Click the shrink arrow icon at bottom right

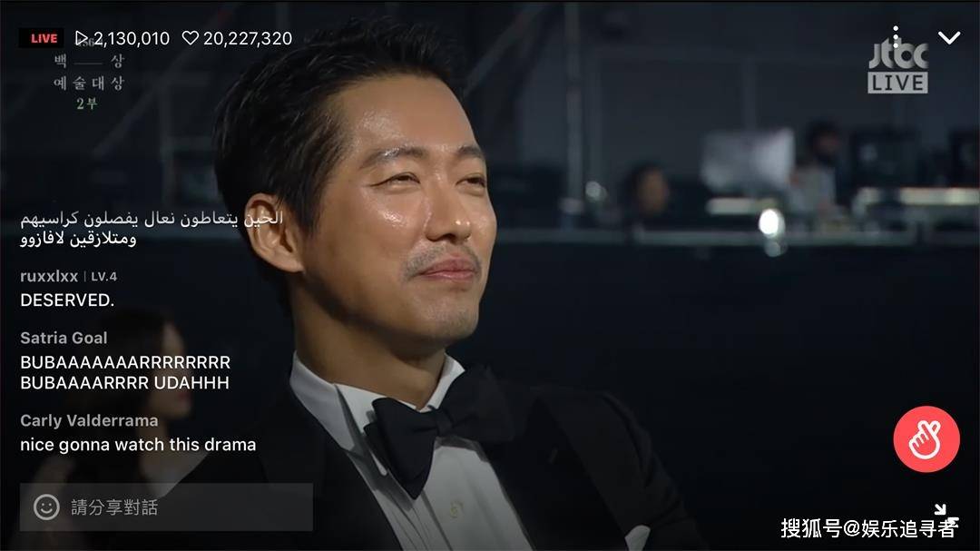tap(941, 510)
